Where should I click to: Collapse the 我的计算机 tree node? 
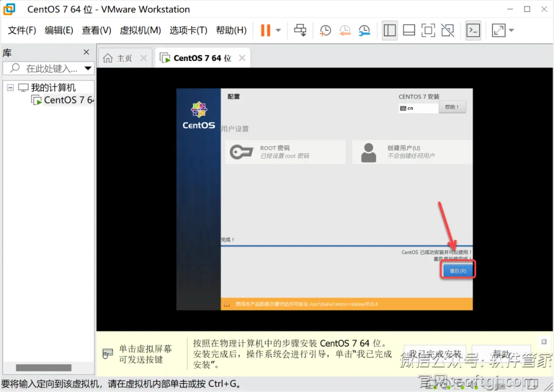[10, 88]
